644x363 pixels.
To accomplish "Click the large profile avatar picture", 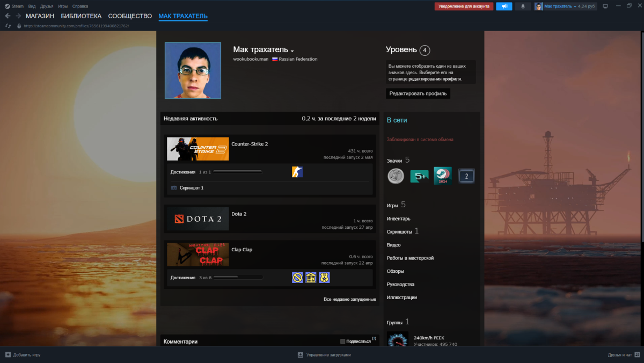I will point(193,70).
